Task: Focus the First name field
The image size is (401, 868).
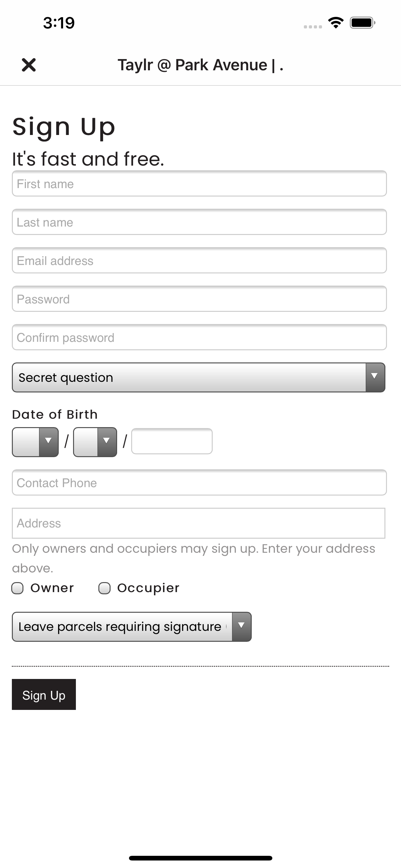Action: [x=199, y=184]
